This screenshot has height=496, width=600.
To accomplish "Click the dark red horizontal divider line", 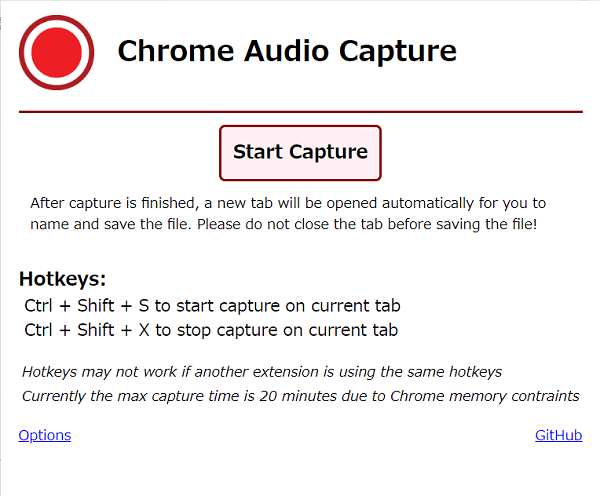I will [x=300, y=112].
